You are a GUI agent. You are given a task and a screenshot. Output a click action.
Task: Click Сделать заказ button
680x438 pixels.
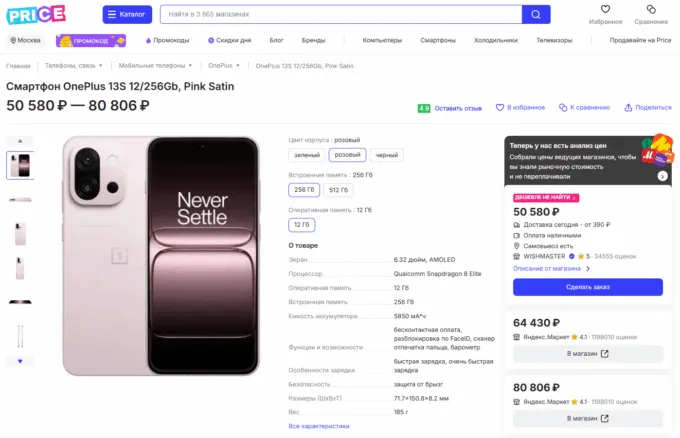click(587, 287)
